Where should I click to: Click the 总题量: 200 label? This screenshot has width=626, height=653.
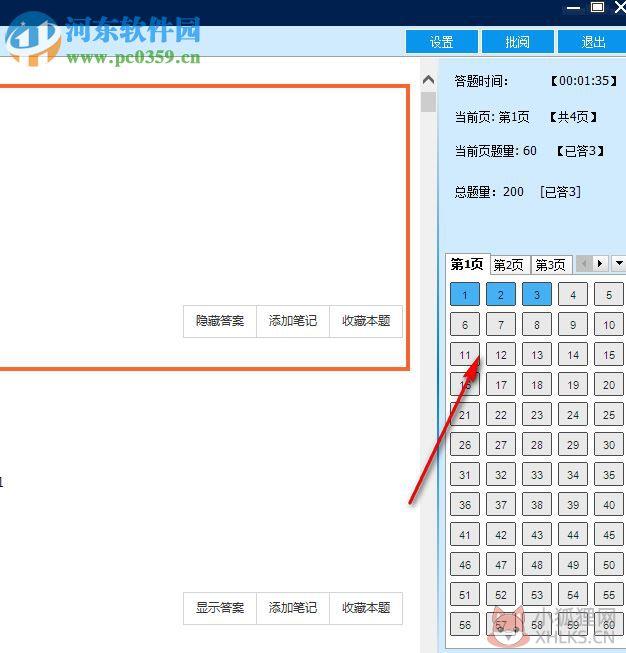[489, 192]
